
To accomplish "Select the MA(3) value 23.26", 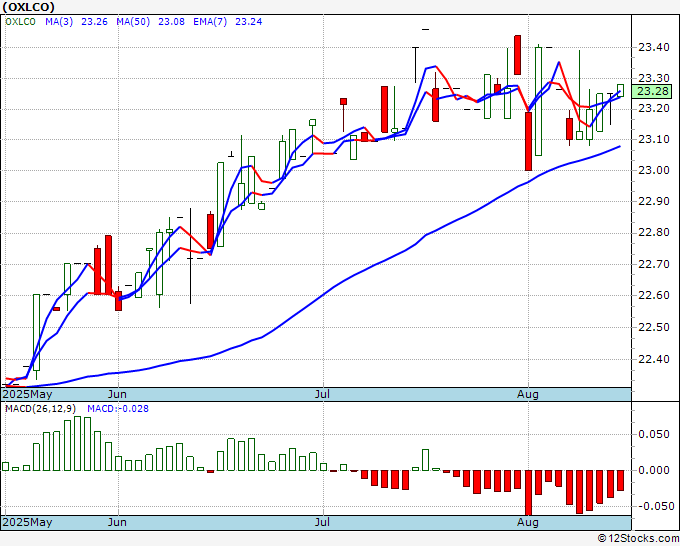I will click(x=94, y=22).
